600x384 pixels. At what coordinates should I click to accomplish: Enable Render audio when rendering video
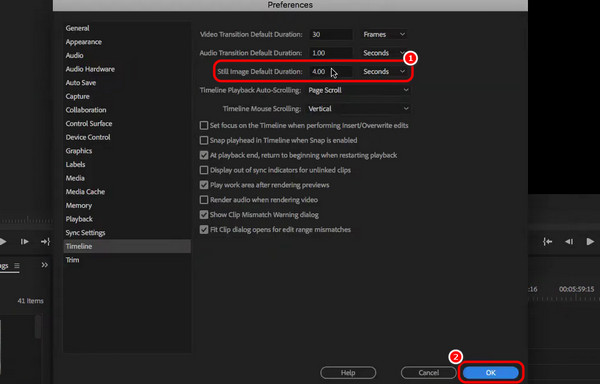tap(204, 200)
